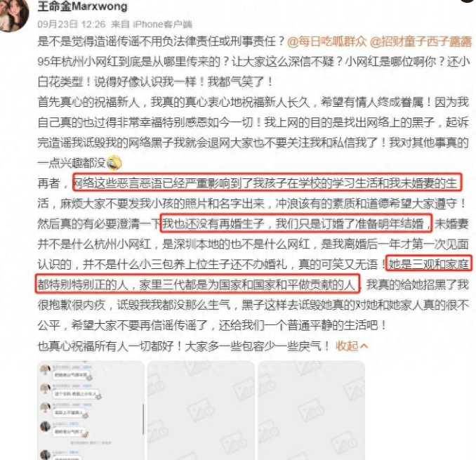Open the @每日吃呱群众 mention

pyautogui.click(x=327, y=41)
